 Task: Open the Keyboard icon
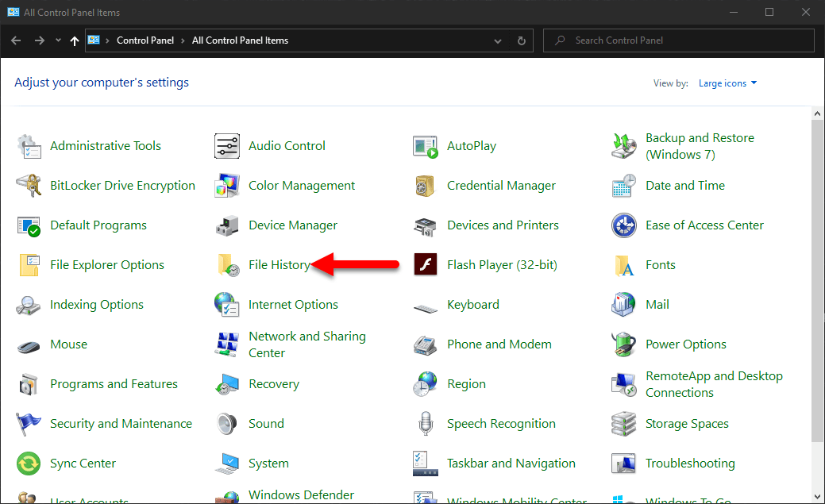click(x=426, y=308)
